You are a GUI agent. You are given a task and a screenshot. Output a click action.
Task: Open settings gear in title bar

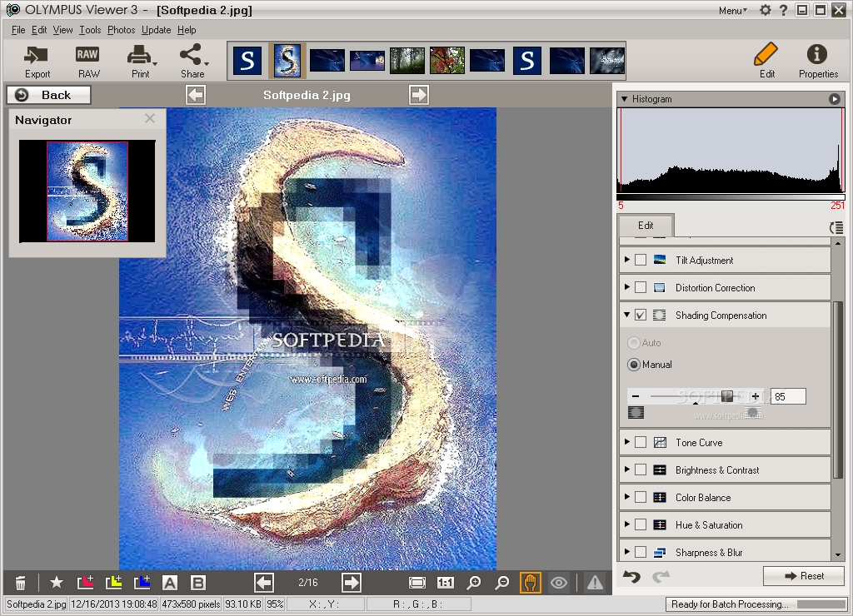pyautogui.click(x=766, y=10)
